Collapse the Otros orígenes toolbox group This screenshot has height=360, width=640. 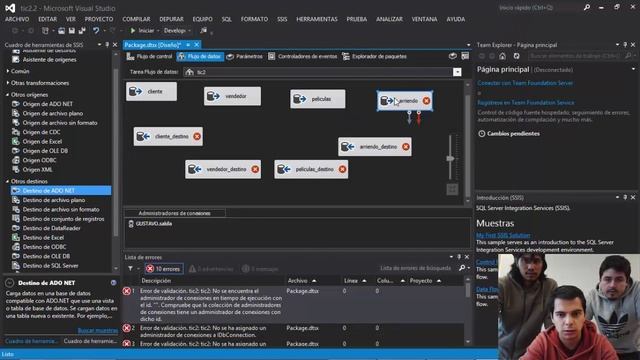(x=8, y=95)
